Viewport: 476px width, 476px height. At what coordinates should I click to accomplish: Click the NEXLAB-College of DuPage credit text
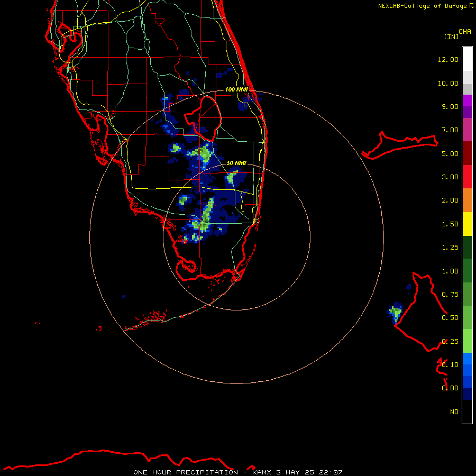point(422,6)
